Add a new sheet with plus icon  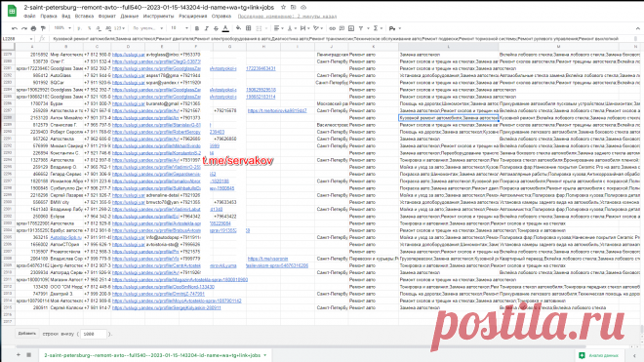pos(19,354)
